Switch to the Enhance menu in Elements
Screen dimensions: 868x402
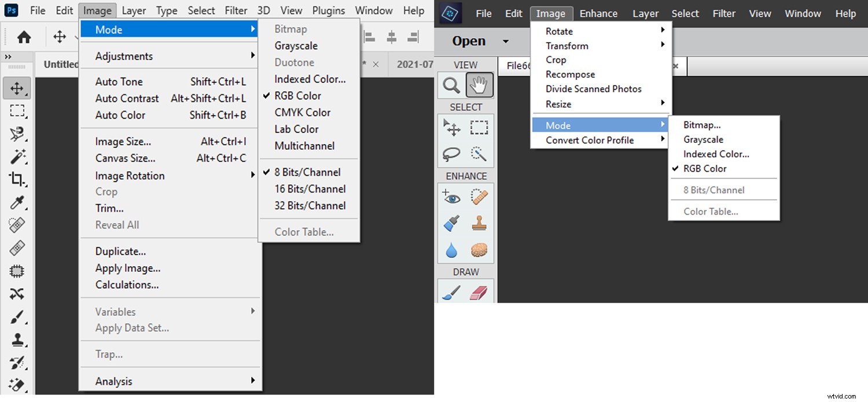[x=598, y=13]
